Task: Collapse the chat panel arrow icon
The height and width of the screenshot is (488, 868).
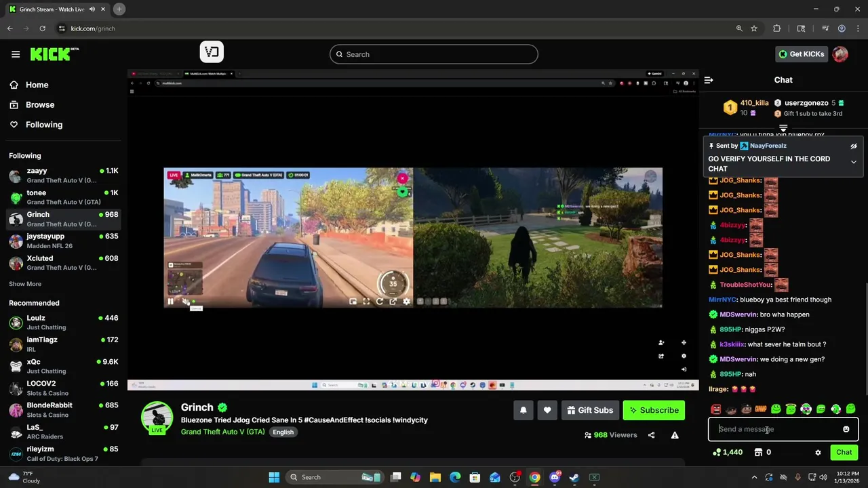Action: click(x=709, y=80)
